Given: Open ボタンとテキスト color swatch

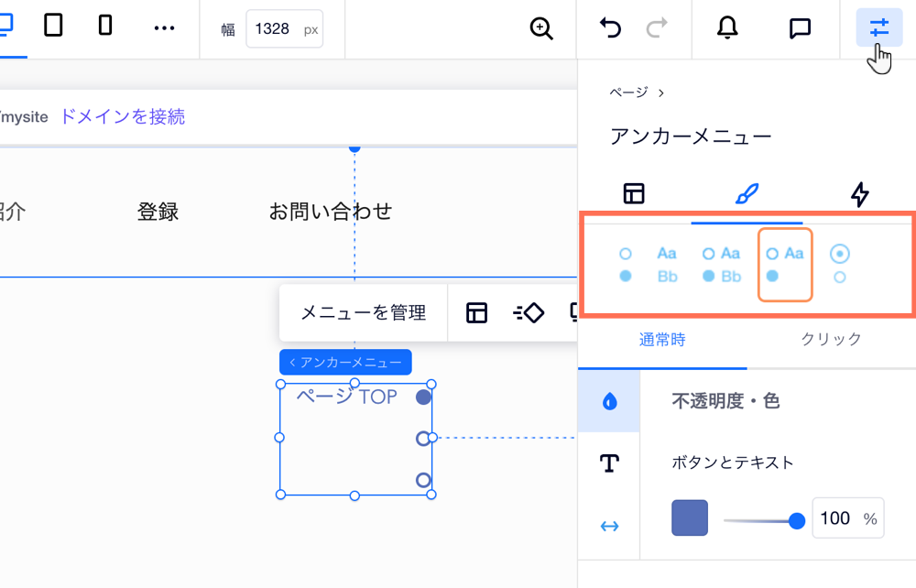Looking at the screenshot, I should (690, 517).
